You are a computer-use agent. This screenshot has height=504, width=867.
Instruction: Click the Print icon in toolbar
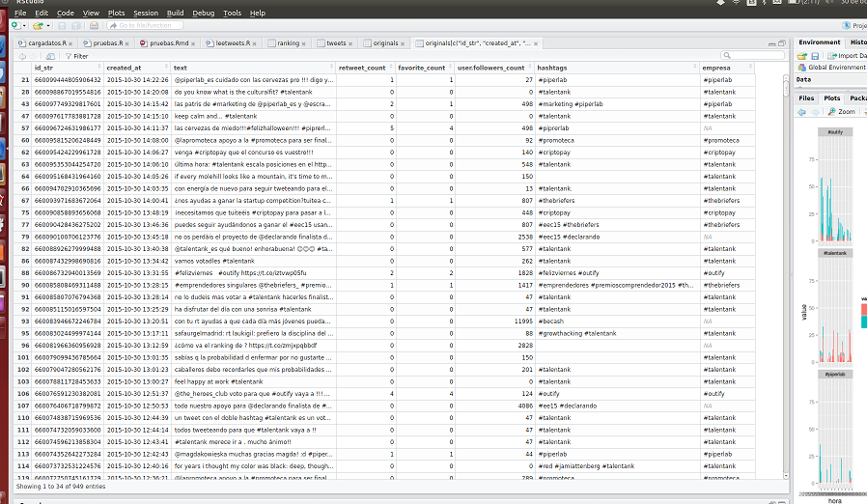[94, 25]
